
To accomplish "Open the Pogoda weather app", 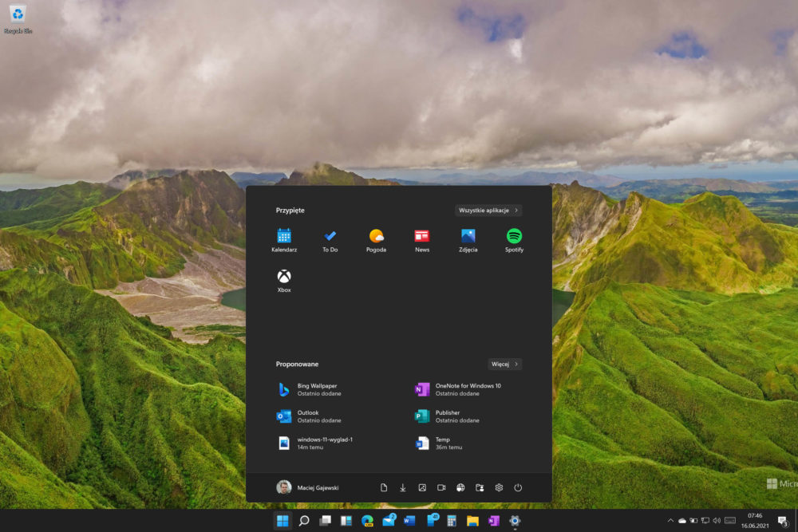I will [x=376, y=241].
